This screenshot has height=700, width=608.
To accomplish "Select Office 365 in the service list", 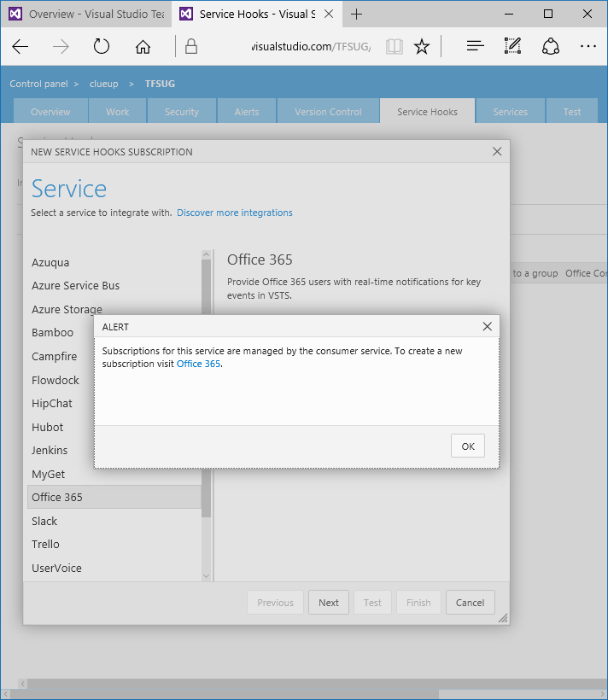I will coord(114,497).
